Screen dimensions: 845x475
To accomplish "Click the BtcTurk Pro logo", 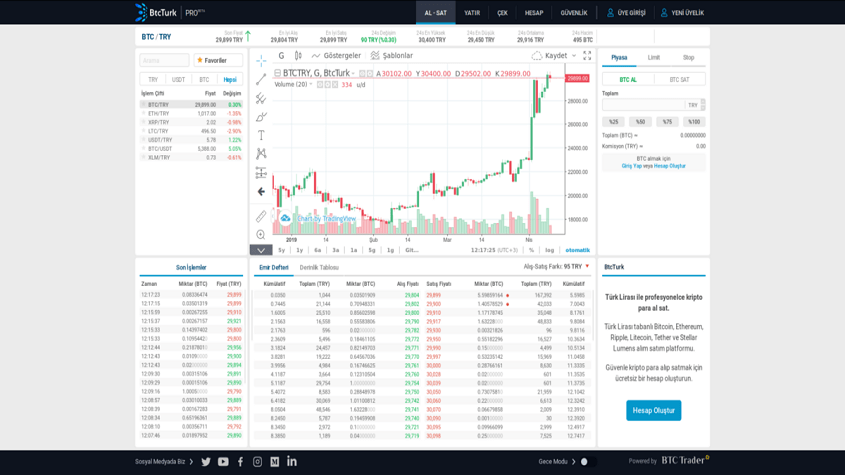I will pyautogui.click(x=169, y=12).
